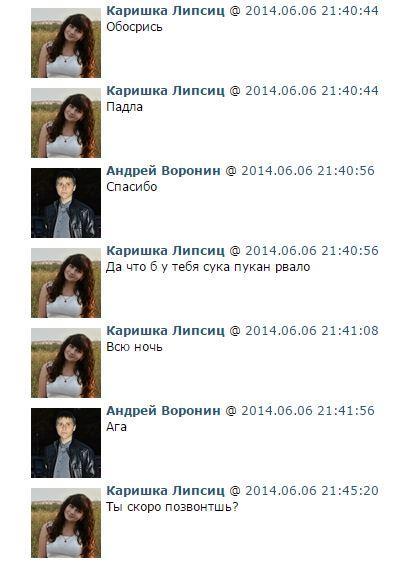Open Каришка Липсиц name link above "Падла"
The width and height of the screenshot is (404, 564).
[165, 91]
